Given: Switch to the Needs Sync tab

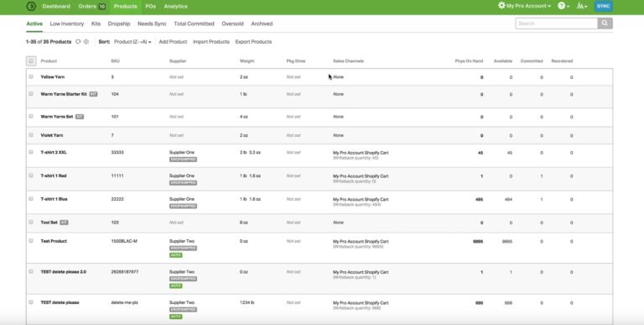Looking at the screenshot, I should click(x=152, y=24).
